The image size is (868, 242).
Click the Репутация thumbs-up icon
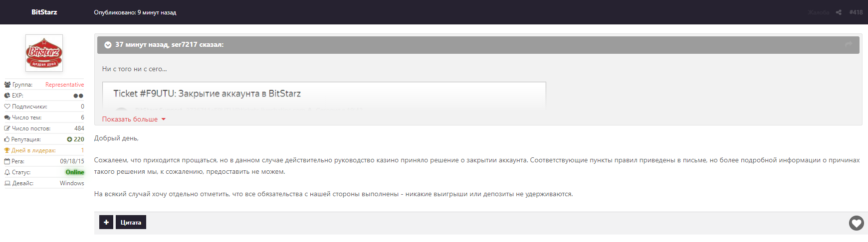7,139
